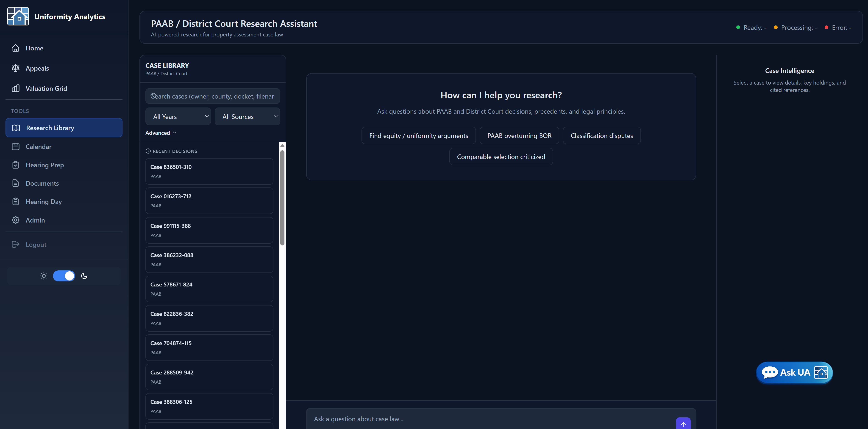Open Hearing Day menu item
Screen dimensions: 868x429
coord(43,202)
